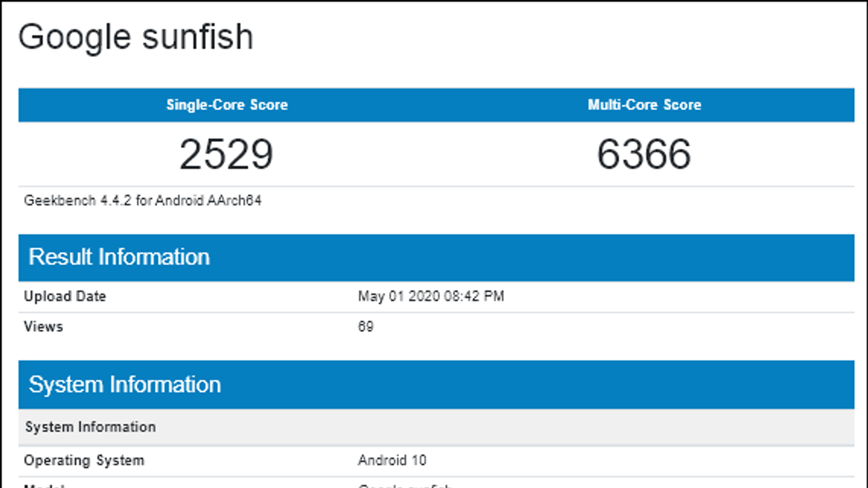Click the blue System Information section header
Image resolution: width=868 pixels, height=488 pixels.
(x=125, y=384)
